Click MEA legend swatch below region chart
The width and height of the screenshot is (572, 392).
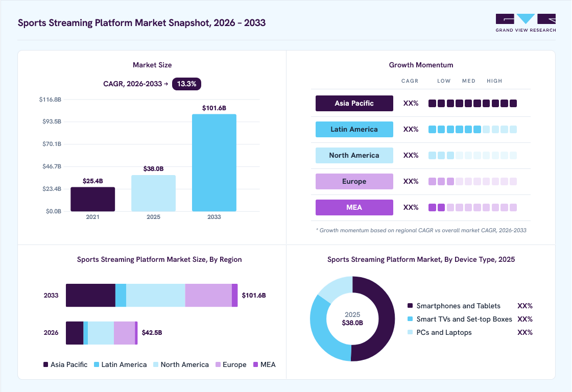point(255,364)
